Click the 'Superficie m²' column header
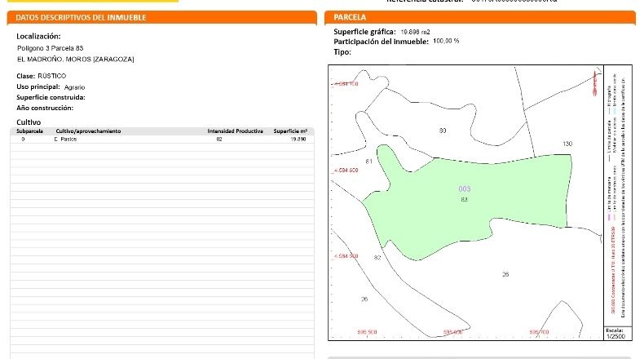 (290, 131)
